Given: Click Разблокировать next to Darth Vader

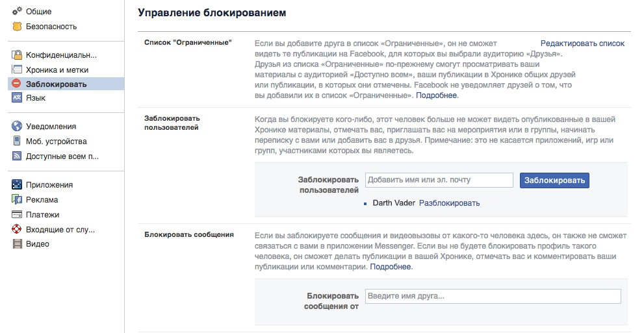Looking at the screenshot, I should click(x=449, y=203).
